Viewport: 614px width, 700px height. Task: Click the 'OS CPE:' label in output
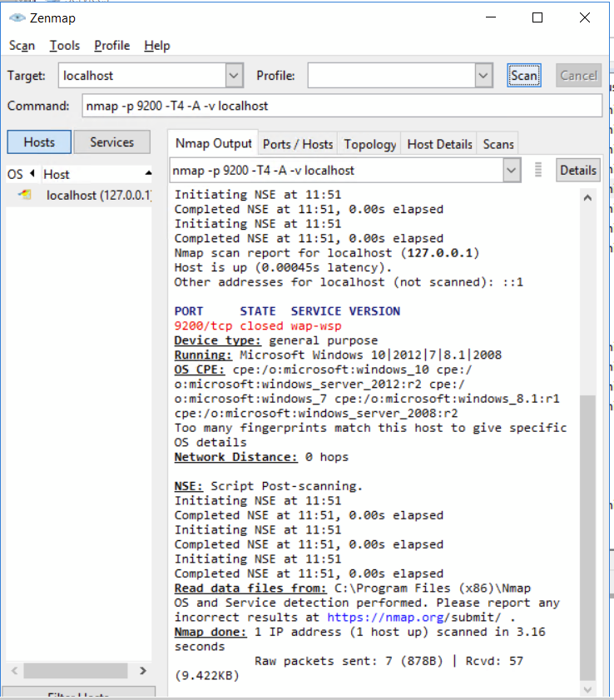point(200,370)
